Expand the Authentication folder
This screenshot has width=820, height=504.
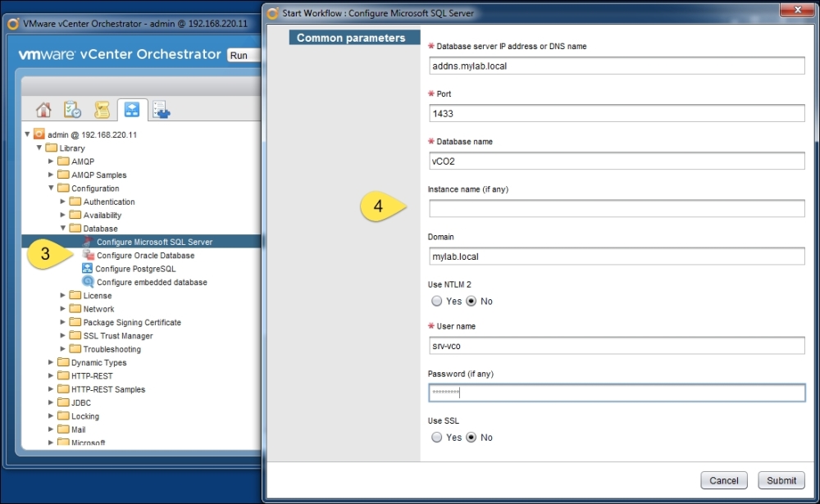pyautogui.click(x=63, y=202)
